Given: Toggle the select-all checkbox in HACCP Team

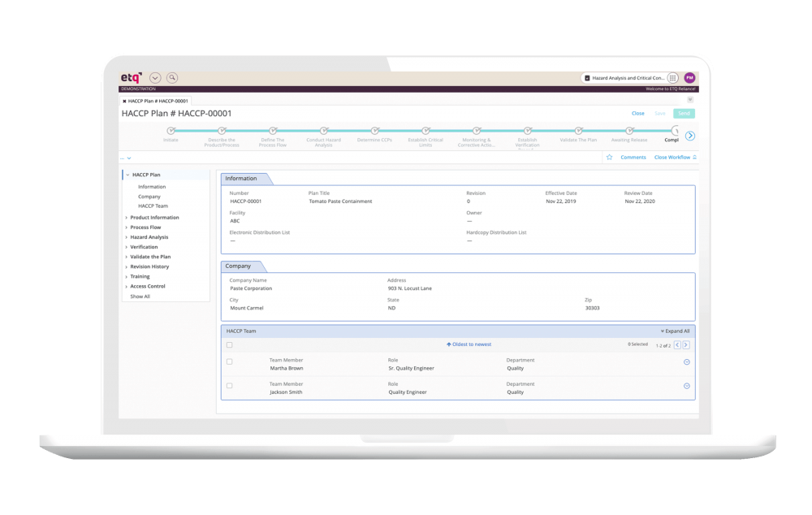Looking at the screenshot, I should click(230, 345).
